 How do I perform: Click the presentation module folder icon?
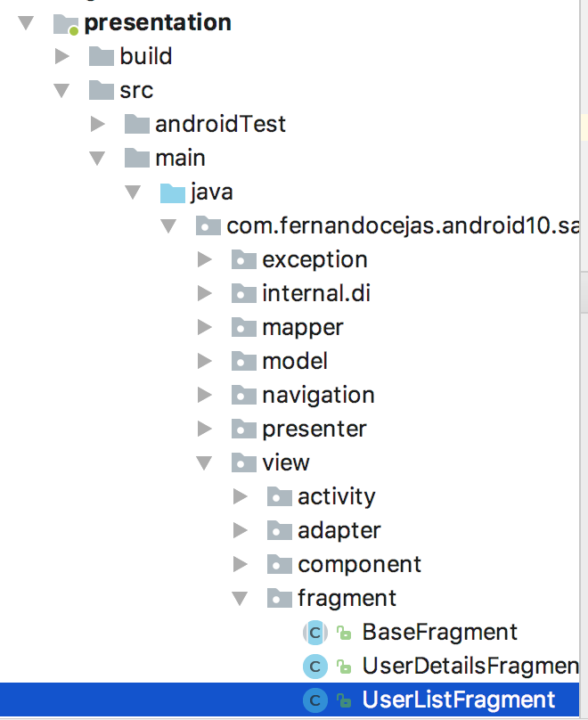[x=64, y=22]
